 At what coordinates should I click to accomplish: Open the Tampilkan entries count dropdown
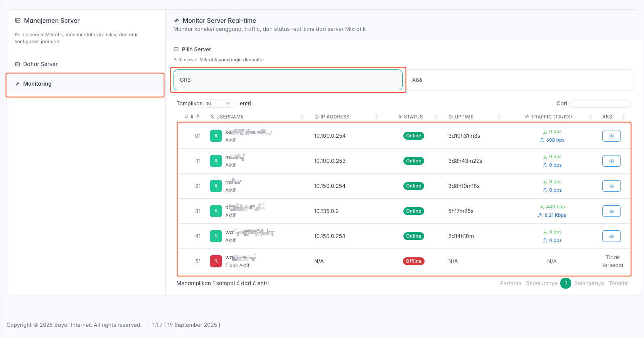220,103
